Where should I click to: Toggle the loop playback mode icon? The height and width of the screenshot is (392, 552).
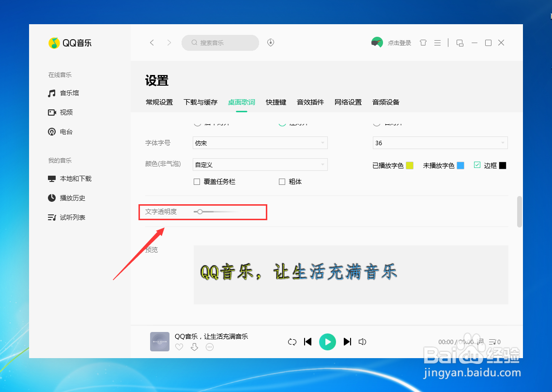pyautogui.click(x=292, y=342)
